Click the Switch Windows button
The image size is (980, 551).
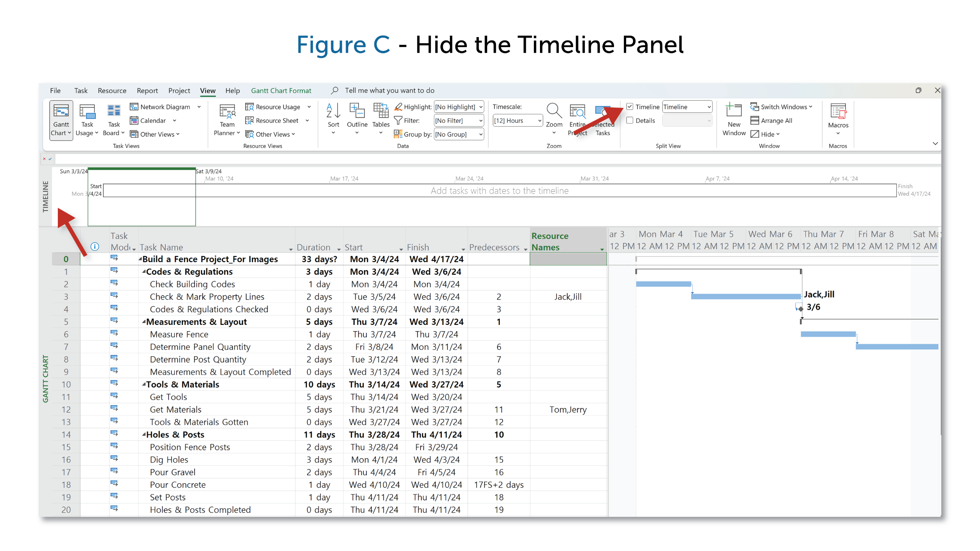click(x=780, y=107)
